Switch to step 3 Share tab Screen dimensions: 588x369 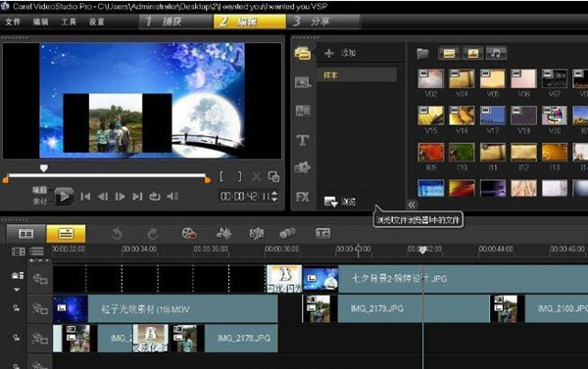point(323,22)
